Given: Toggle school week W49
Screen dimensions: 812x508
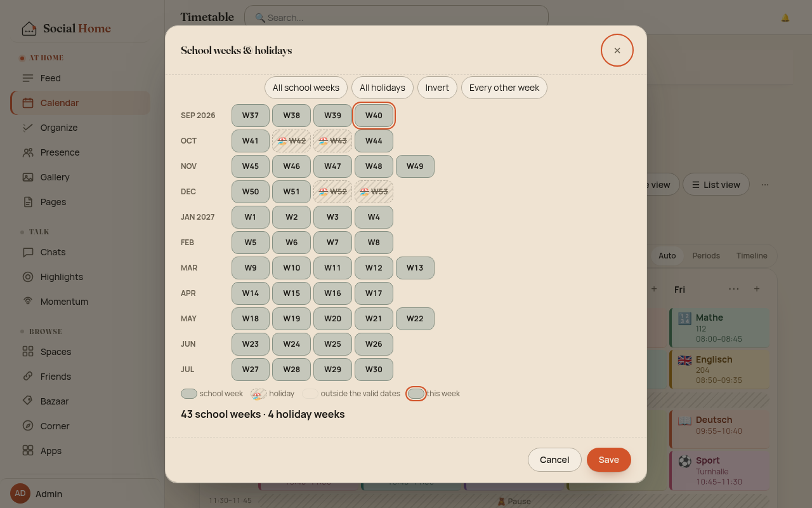Looking at the screenshot, I should 415,166.
